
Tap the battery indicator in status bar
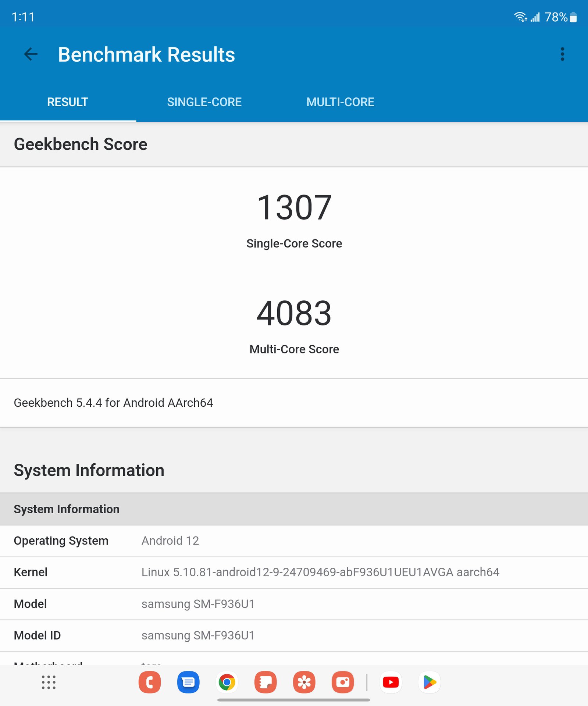(x=573, y=17)
